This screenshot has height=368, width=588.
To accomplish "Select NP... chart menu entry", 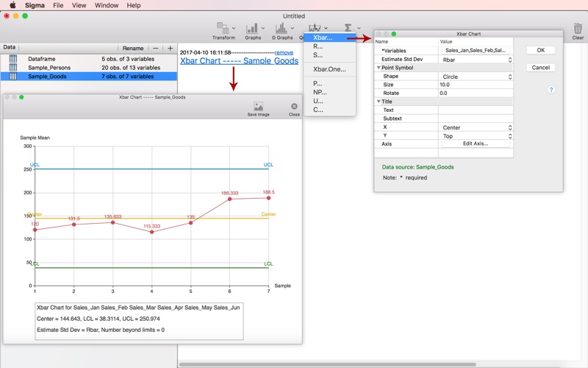I will 329,92.
